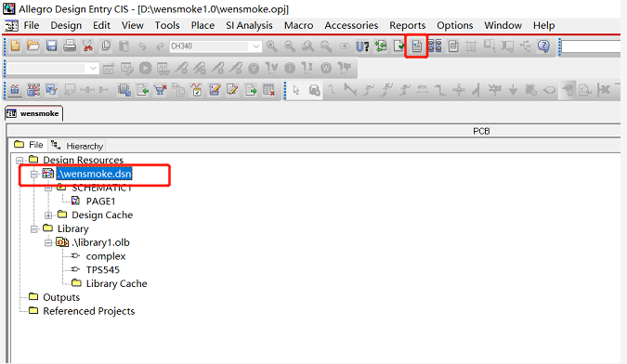Open the Reports menu
Image resolution: width=627 pixels, height=364 pixels.
point(408,26)
